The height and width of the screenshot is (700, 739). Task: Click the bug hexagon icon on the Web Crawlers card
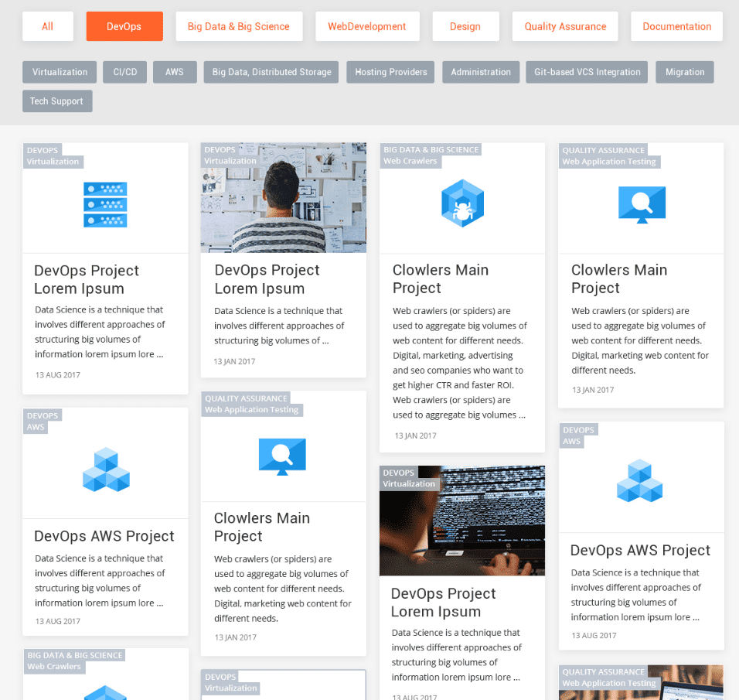462,203
